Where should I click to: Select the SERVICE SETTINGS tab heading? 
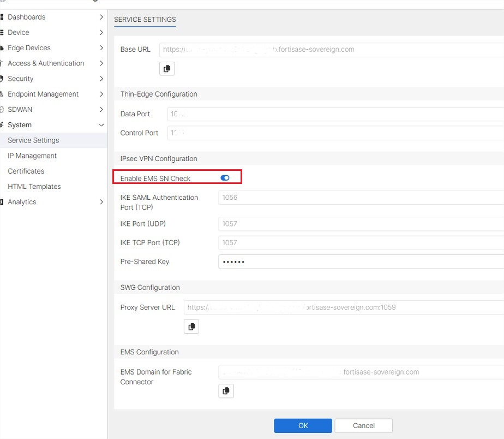point(145,20)
